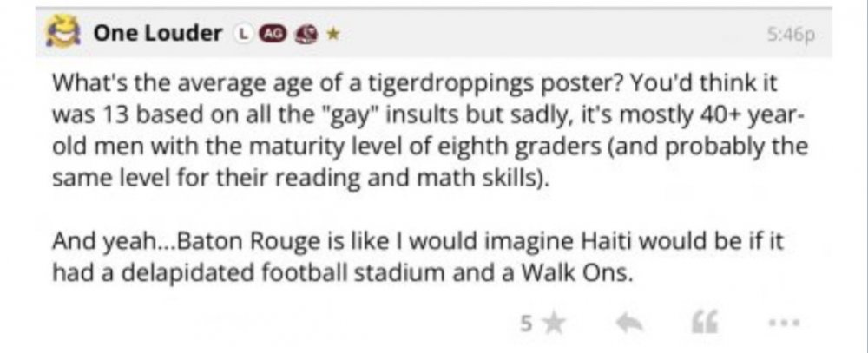Click the 5:46p post timestamp
The image size is (868, 353).
click(x=788, y=35)
